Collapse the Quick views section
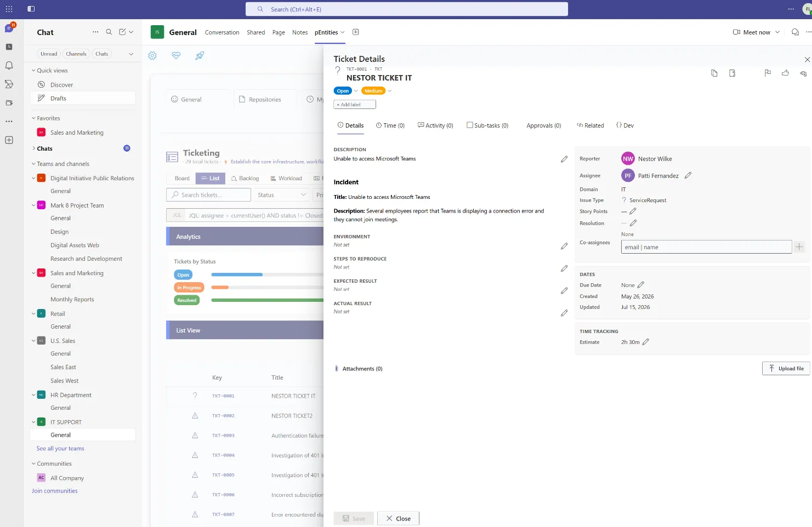The height and width of the screenshot is (527, 812). [x=33, y=70]
